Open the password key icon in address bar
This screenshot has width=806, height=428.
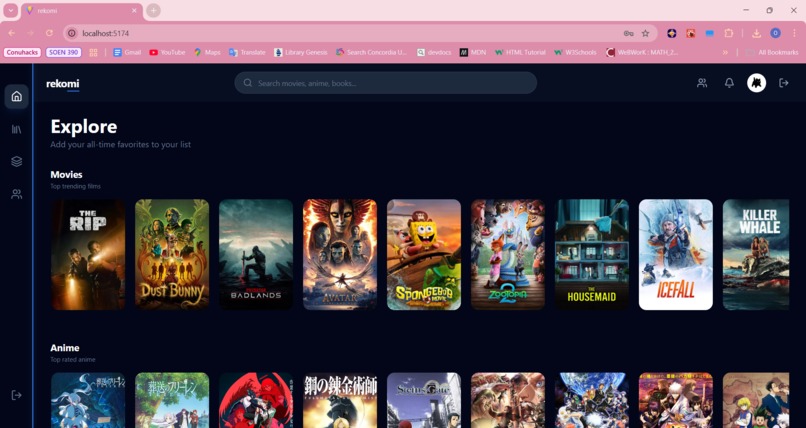point(628,33)
